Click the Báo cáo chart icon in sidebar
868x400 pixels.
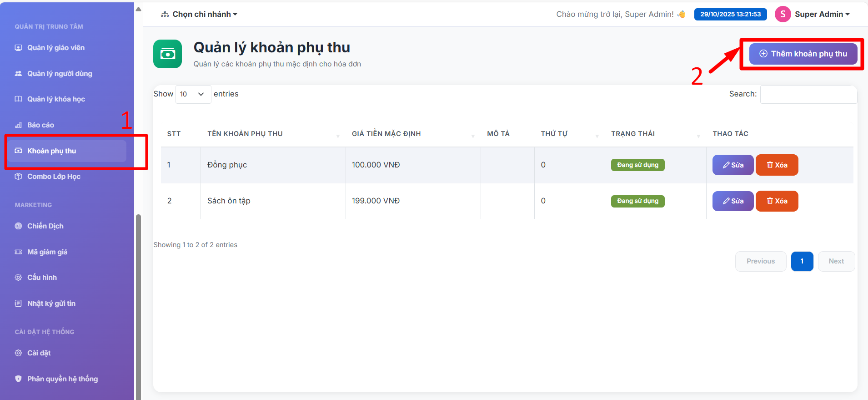click(18, 125)
